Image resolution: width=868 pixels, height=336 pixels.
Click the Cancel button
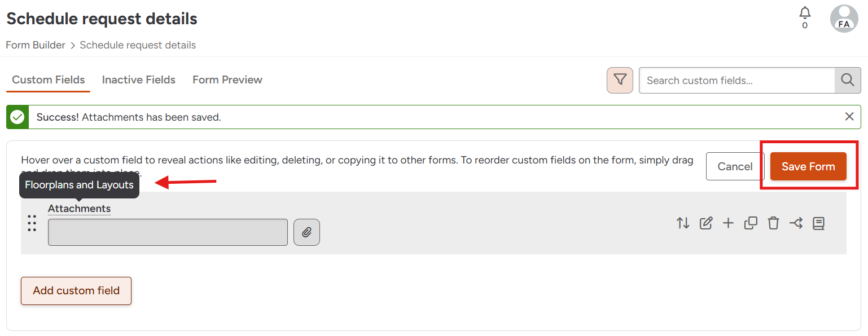click(x=735, y=167)
